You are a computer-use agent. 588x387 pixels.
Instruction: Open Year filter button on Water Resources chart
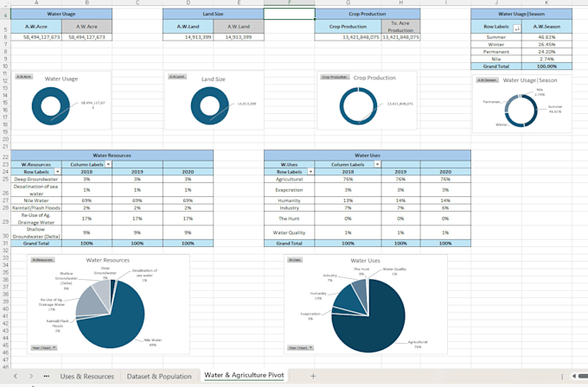(x=43, y=347)
